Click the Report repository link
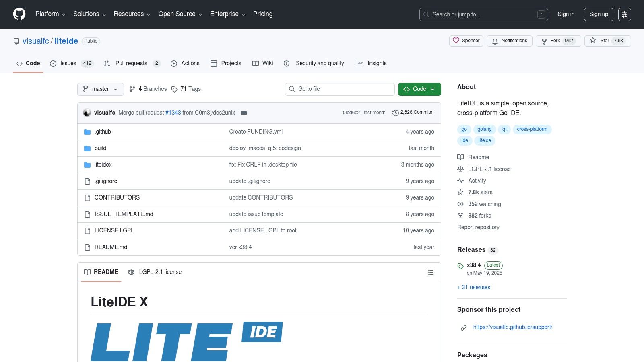644x362 pixels. [x=478, y=228]
